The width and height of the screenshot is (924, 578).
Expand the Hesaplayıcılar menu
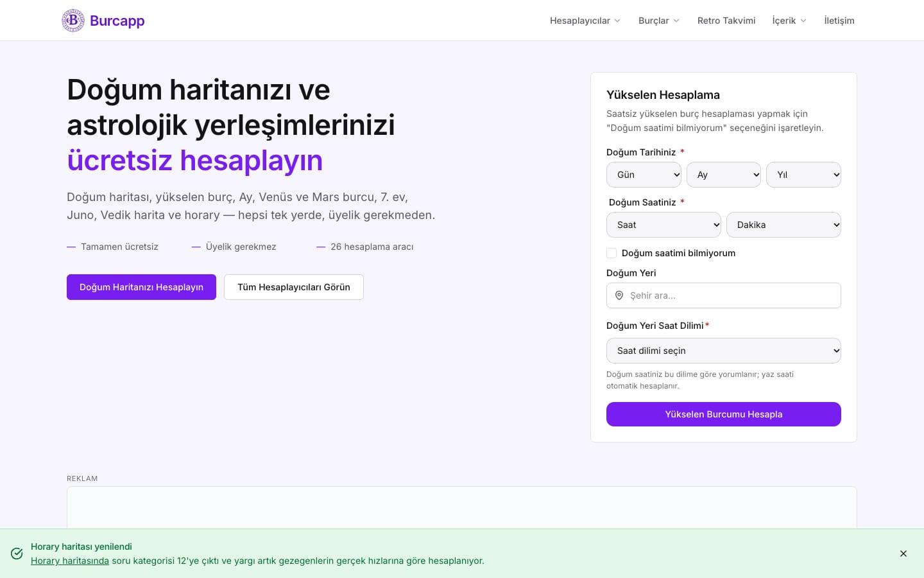pos(585,21)
